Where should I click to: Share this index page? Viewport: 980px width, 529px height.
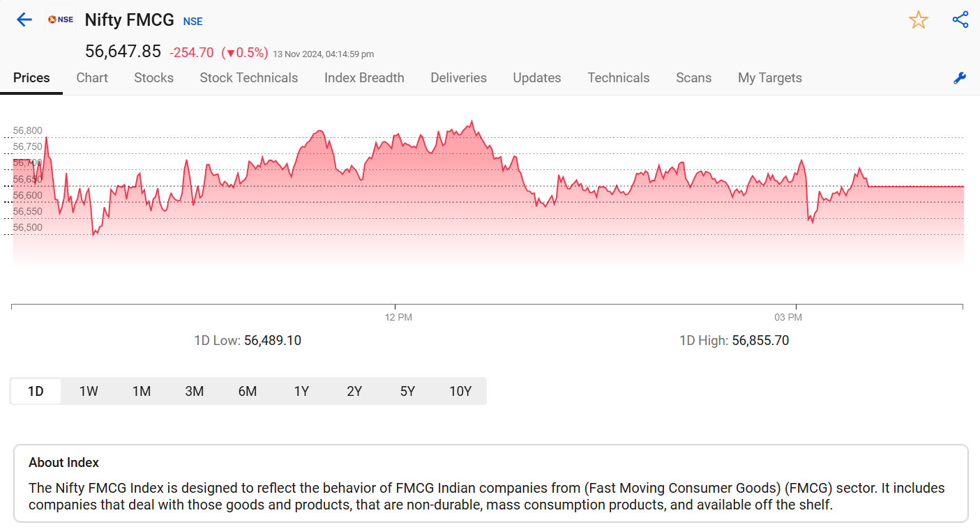tap(960, 20)
